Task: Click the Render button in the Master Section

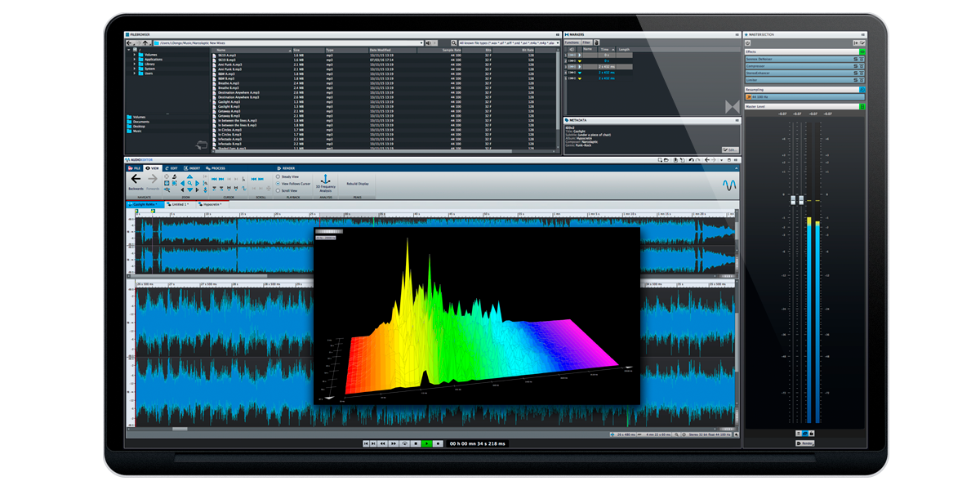Action: point(804,442)
